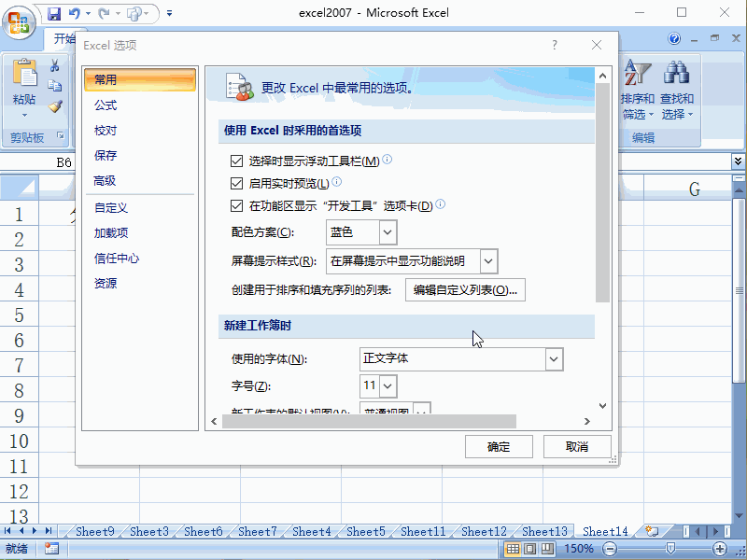Click the zoom in plus button
Viewport: 747px width, 560px height.
[720, 549]
